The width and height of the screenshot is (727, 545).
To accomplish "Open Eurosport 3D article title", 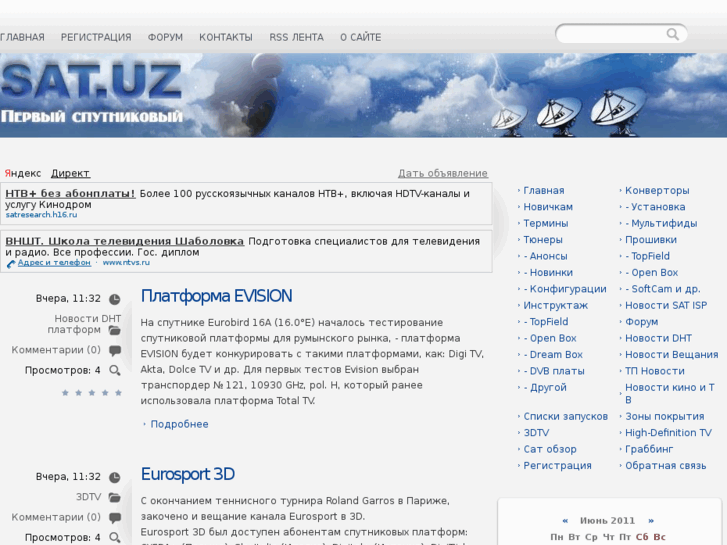I will [x=188, y=474].
